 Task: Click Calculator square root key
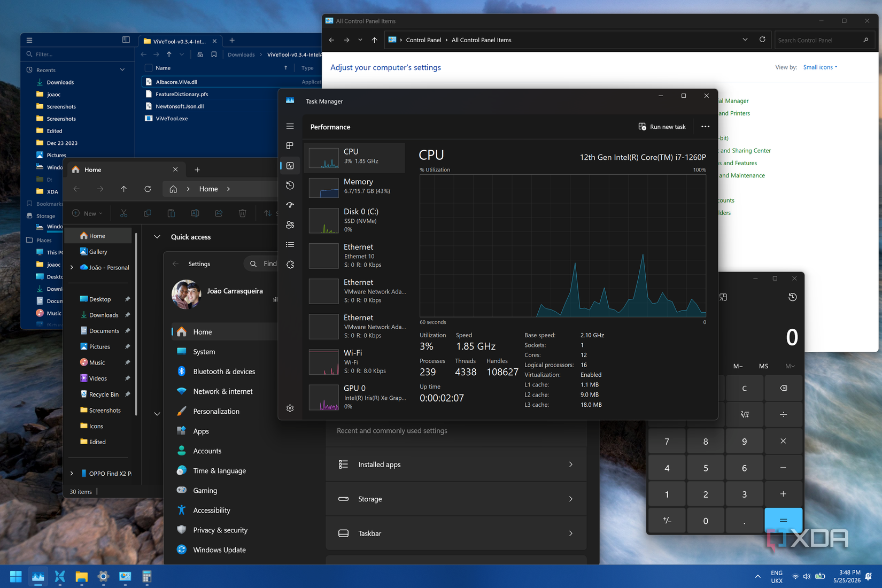point(744,414)
